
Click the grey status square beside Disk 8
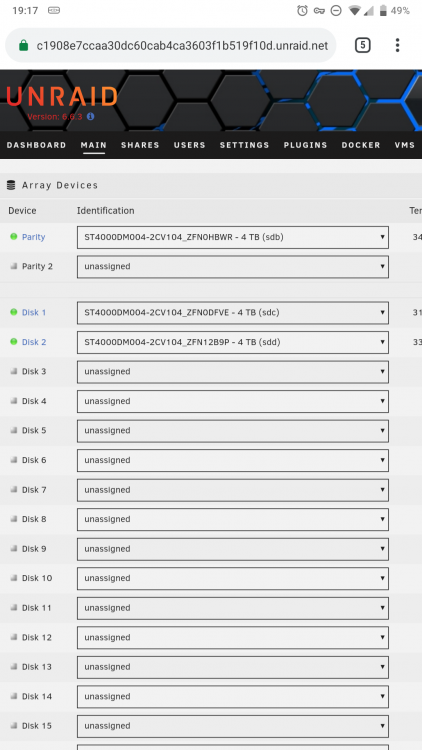coord(13,519)
